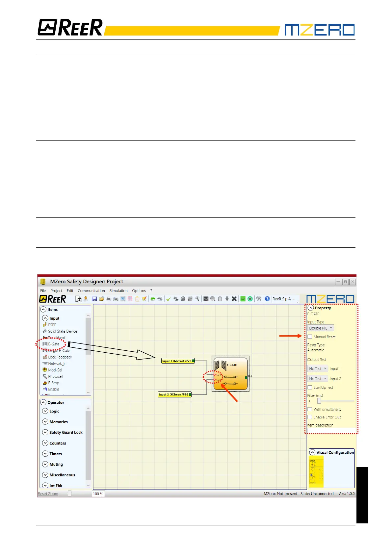Expand the Counters group
The width and height of the screenshot is (392, 554).
(x=45, y=443)
